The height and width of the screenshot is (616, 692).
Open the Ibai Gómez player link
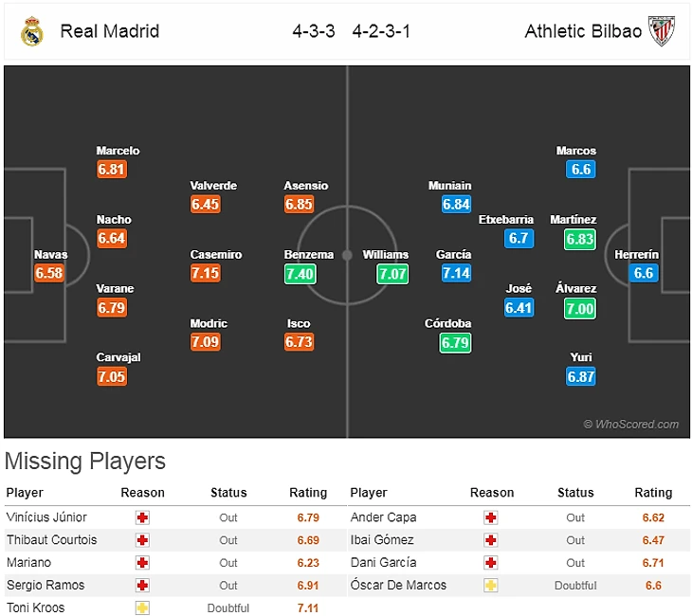[382, 539]
